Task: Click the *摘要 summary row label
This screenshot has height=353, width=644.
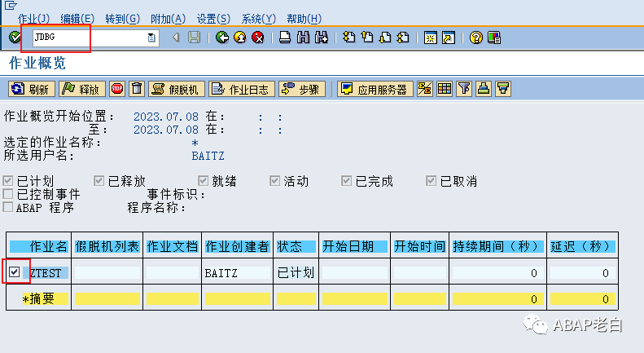Action: (38, 298)
